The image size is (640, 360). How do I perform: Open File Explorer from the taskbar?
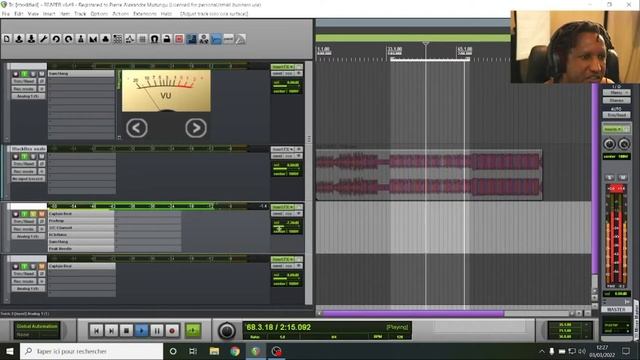[x=214, y=351]
